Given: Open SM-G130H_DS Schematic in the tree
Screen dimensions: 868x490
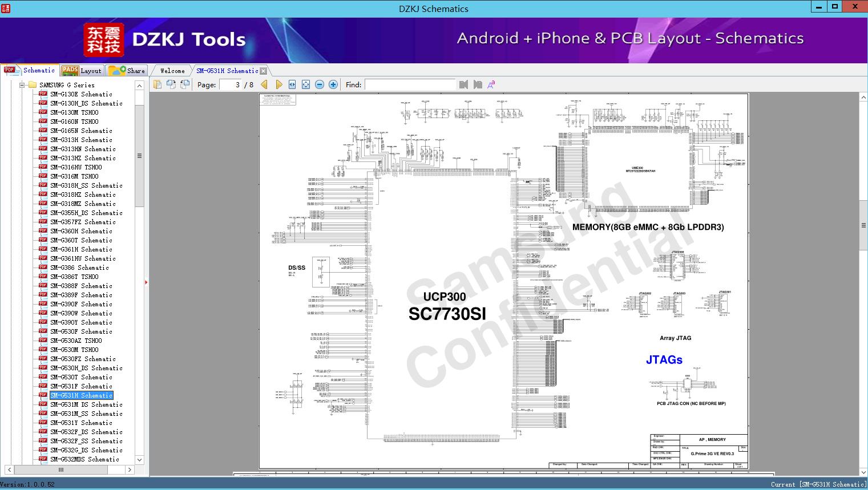Looking at the screenshot, I should [x=86, y=103].
